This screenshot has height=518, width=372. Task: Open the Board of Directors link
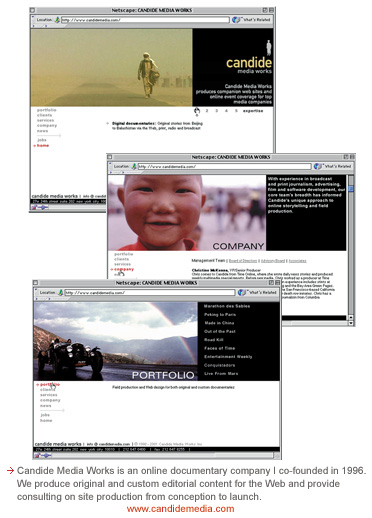[x=243, y=261]
